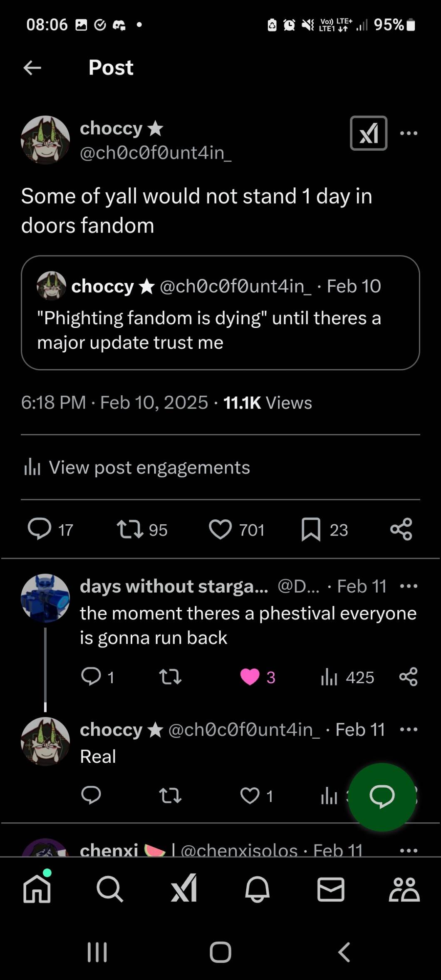Unlike the reply with pink heart
441x980 pixels.
click(x=250, y=677)
